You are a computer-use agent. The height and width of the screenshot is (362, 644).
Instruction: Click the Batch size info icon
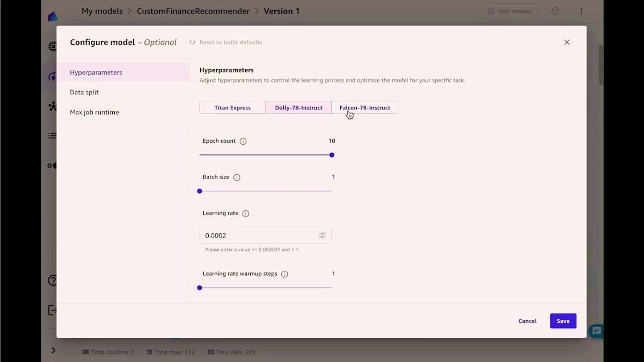coord(237,178)
